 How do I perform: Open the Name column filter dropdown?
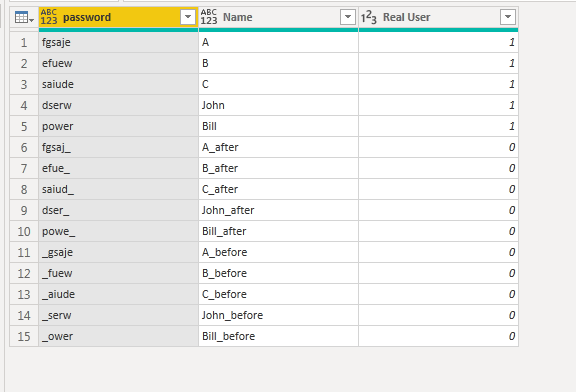pos(348,17)
